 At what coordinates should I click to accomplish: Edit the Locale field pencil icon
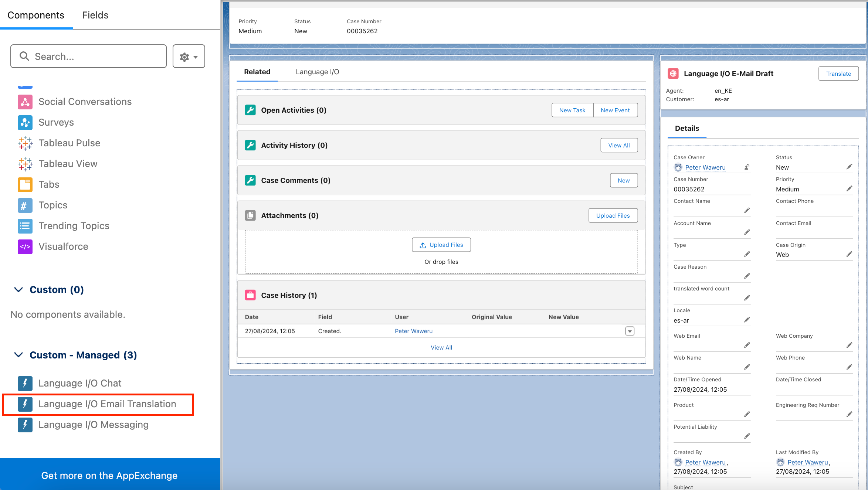747,320
